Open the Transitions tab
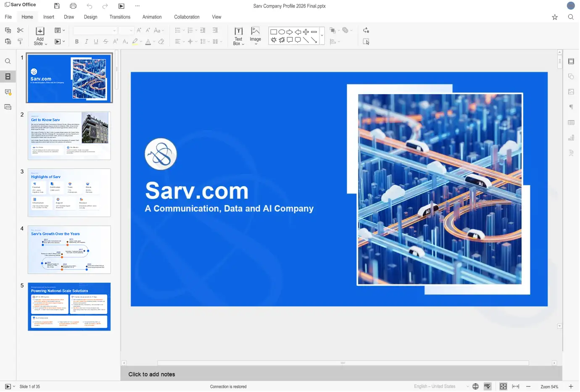The width and height of the screenshot is (580, 392). (120, 17)
